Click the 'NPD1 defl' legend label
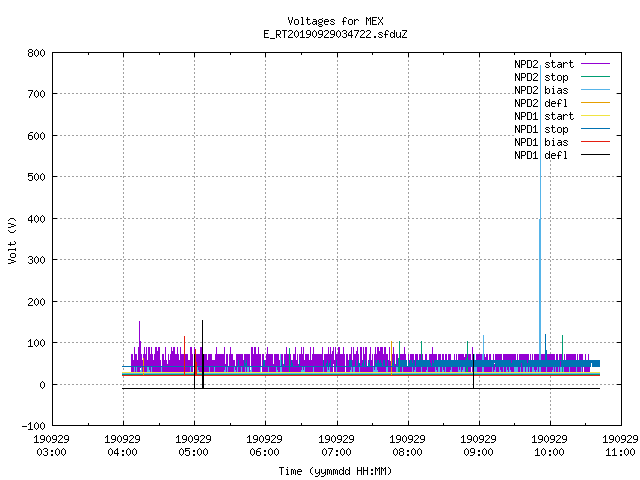 click(x=541, y=156)
